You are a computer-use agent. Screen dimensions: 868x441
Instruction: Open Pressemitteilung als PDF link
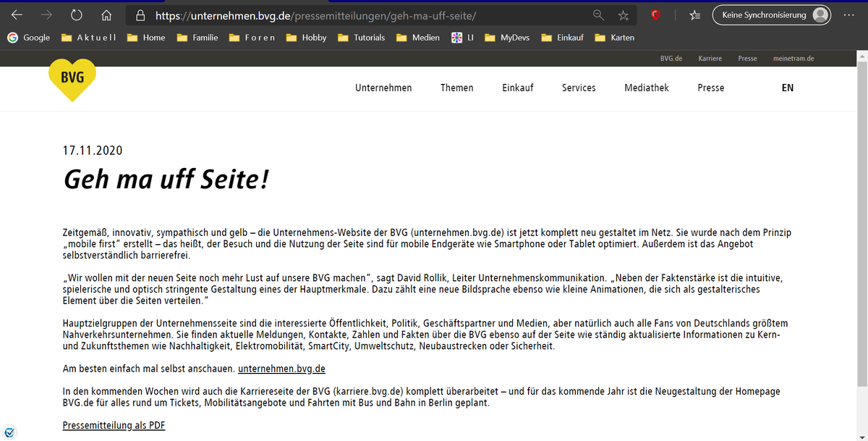(114, 425)
